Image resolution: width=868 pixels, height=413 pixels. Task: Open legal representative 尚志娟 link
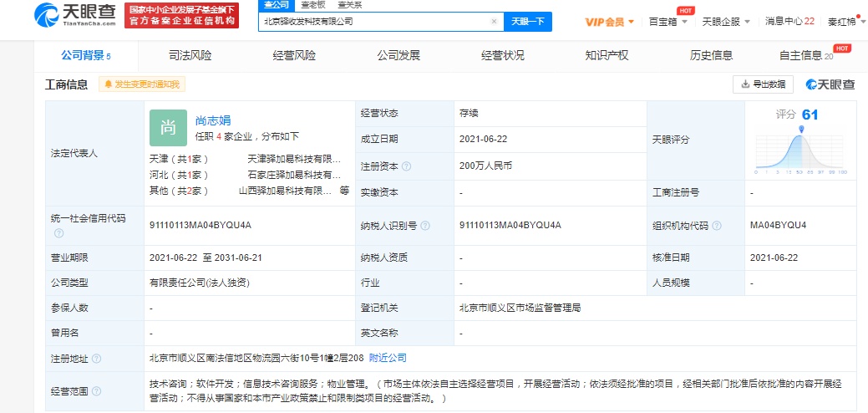tap(213, 120)
